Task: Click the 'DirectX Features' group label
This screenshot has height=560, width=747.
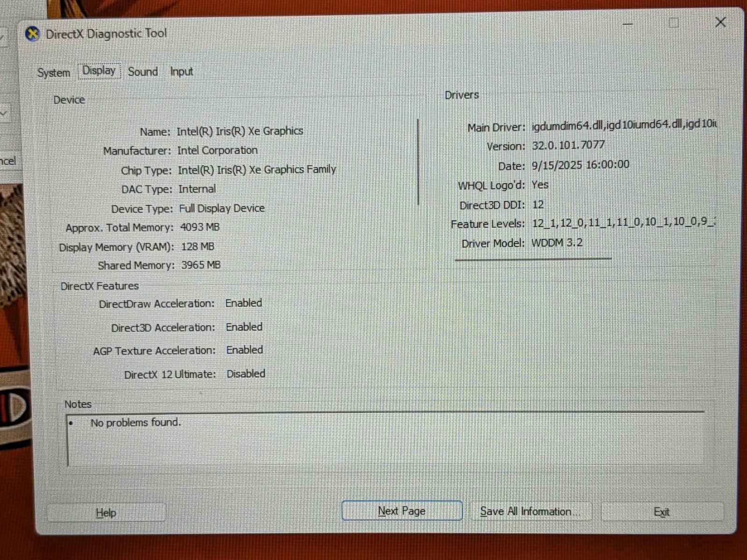Action: 100,286
